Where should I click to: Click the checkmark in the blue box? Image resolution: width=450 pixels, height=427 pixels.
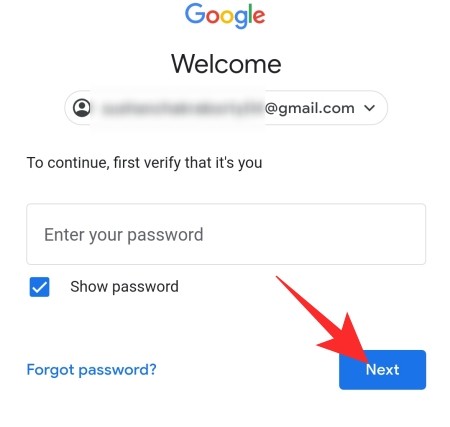coord(39,287)
